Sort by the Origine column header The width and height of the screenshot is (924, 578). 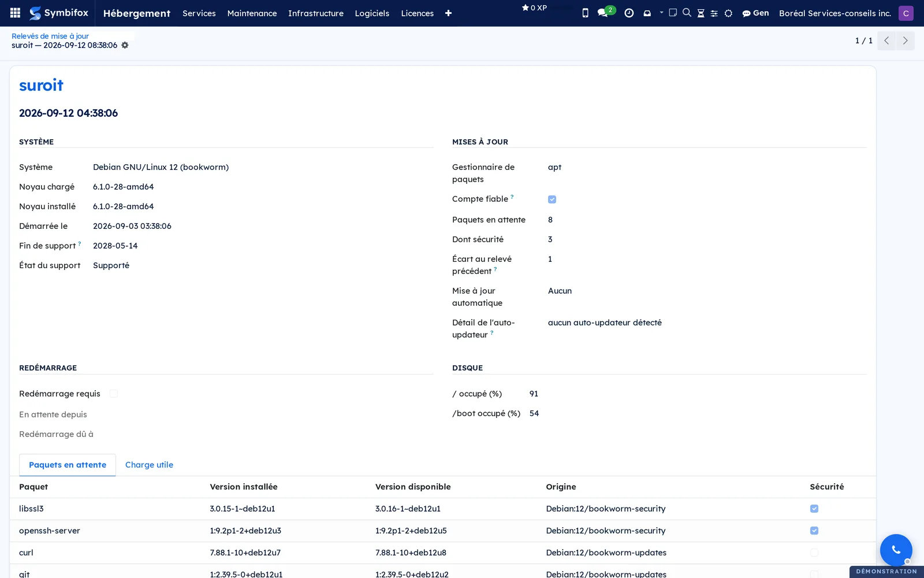click(561, 487)
